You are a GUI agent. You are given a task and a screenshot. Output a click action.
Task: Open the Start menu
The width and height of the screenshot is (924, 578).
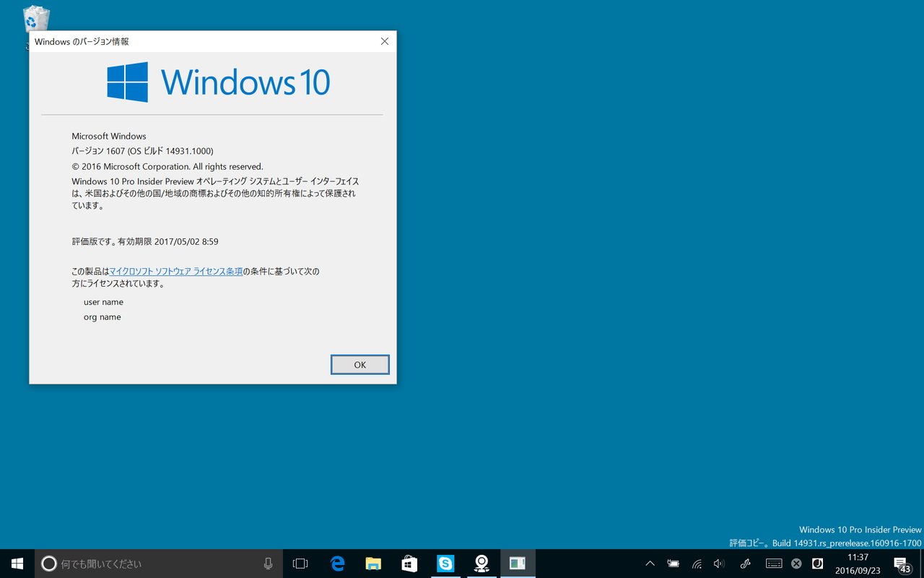click(16, 563)
